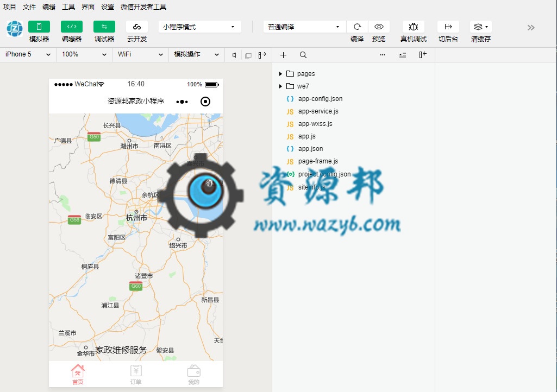Click the detach simulator window icon
Viewport: 557px width, 392px height.
[248, 55]
